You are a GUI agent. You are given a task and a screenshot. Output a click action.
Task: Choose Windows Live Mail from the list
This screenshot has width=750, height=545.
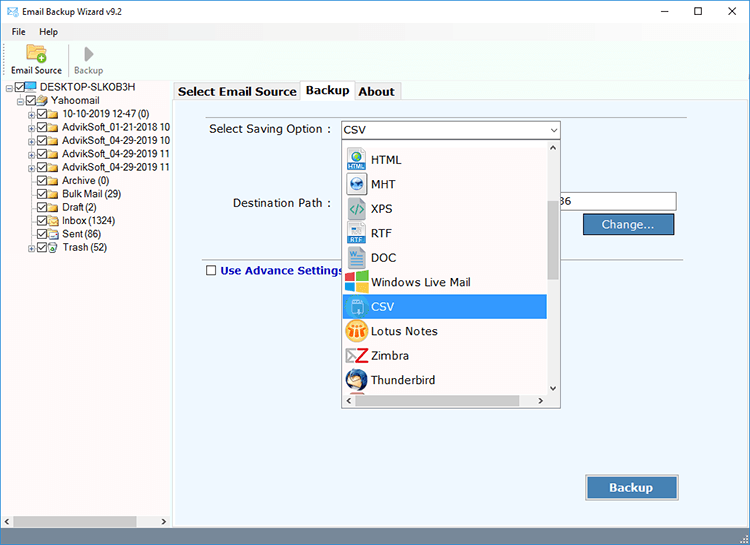click(x=445, y=282)
